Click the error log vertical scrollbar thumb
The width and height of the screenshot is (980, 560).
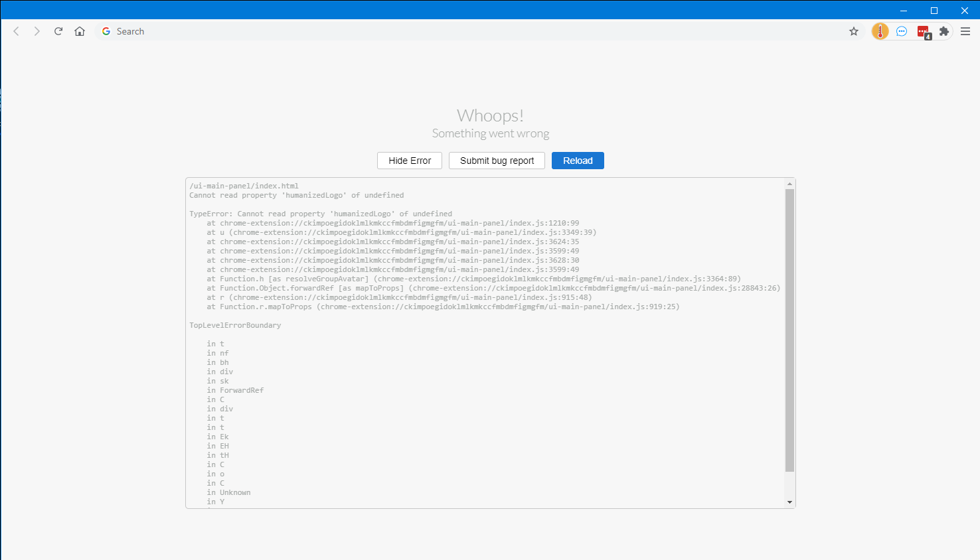pyautogui.click(x=789, y=330)
